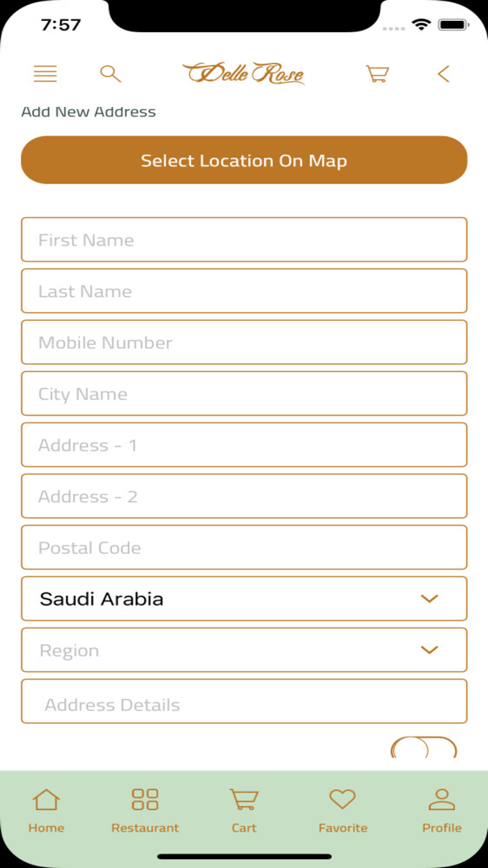488x868 pixels.
Task: Go back using the arrow icon
Action: coord(443,74)
